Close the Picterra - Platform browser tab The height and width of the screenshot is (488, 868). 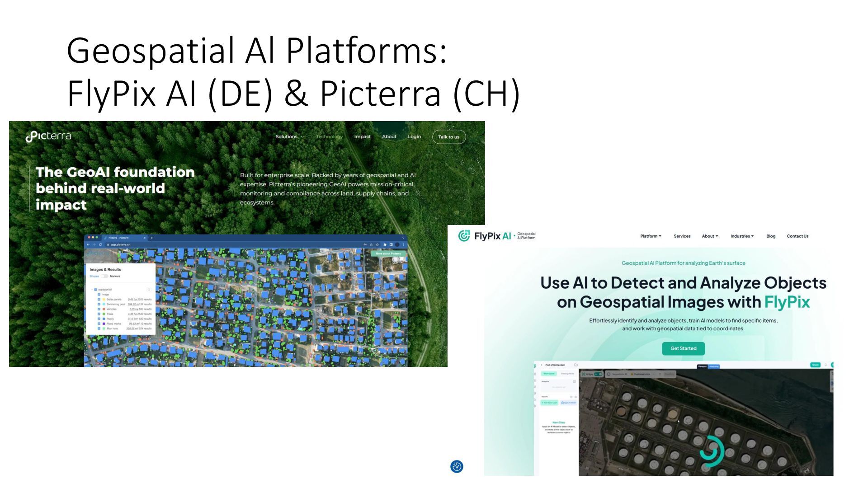click(x=145, y=238)
